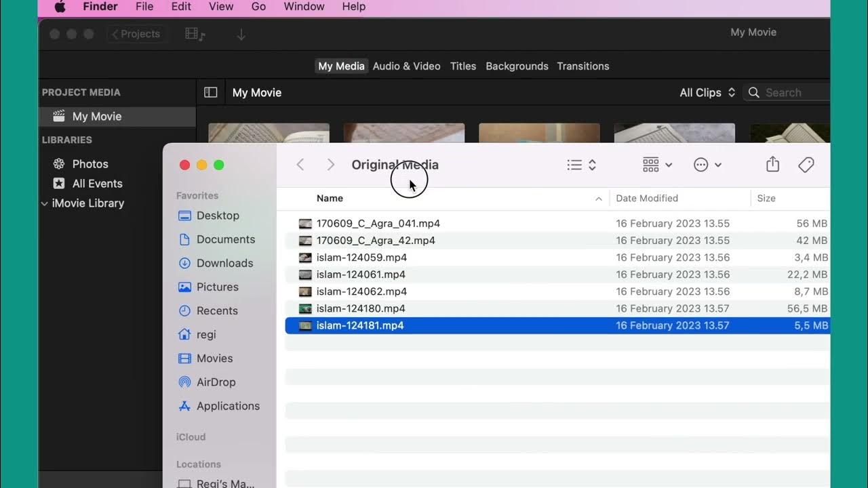
Task: Switch to Transitions tab
Action: tap(583, 66)
